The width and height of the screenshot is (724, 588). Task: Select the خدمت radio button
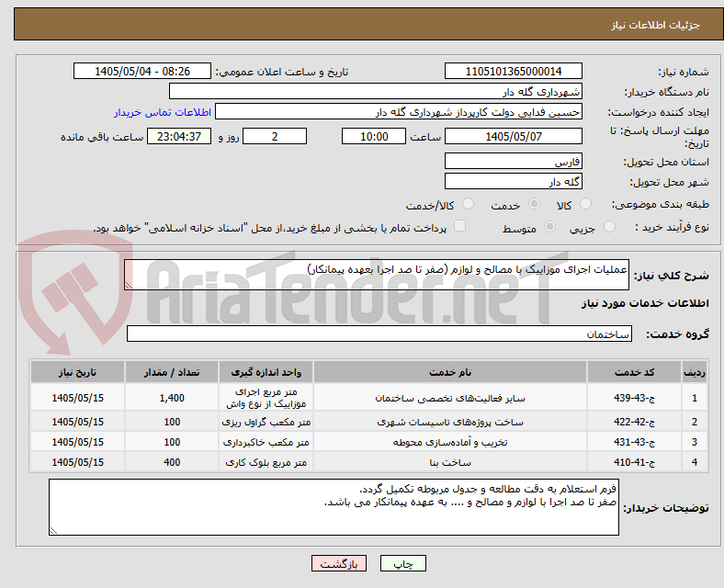534,204
